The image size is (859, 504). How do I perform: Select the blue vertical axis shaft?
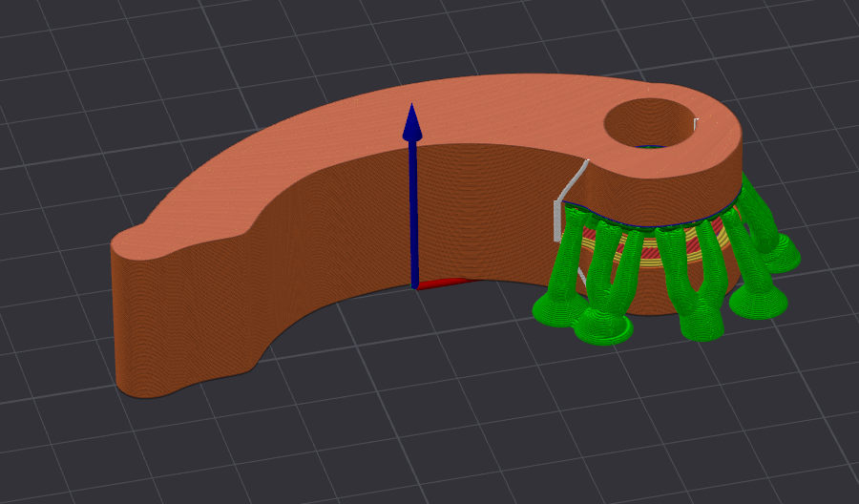click(413, 213)
